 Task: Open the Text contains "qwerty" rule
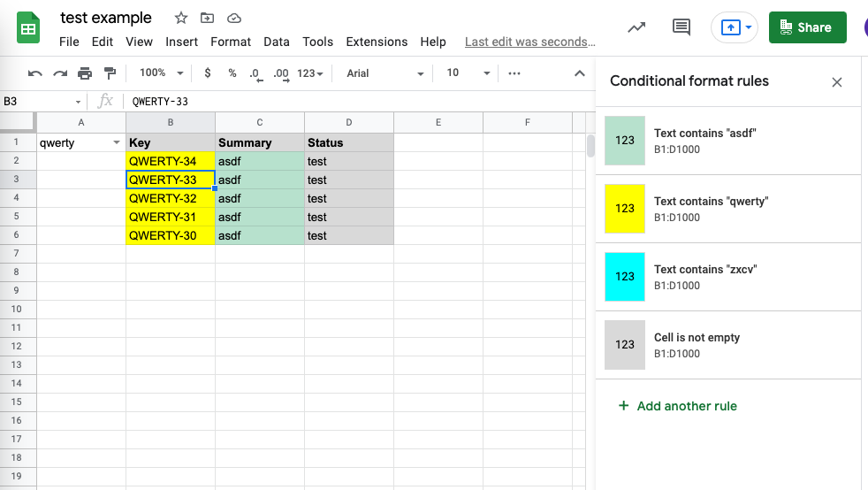click(x=728, y=209)
